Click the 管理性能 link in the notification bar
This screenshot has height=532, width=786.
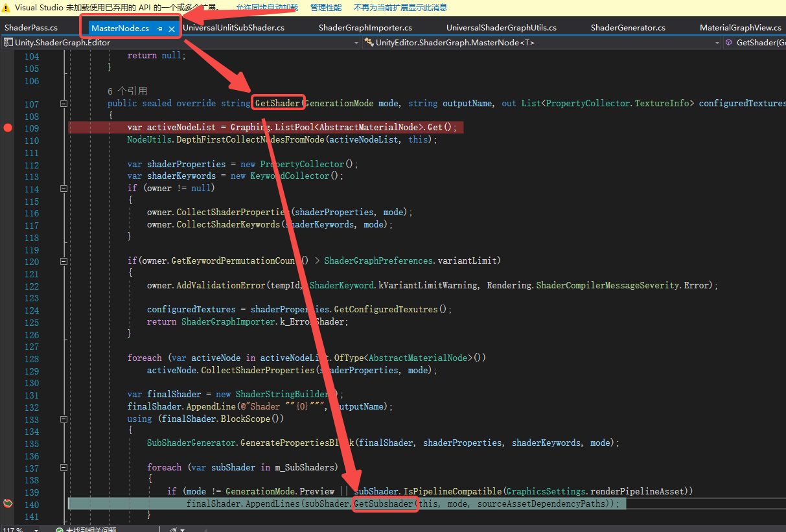pos(325,6)
